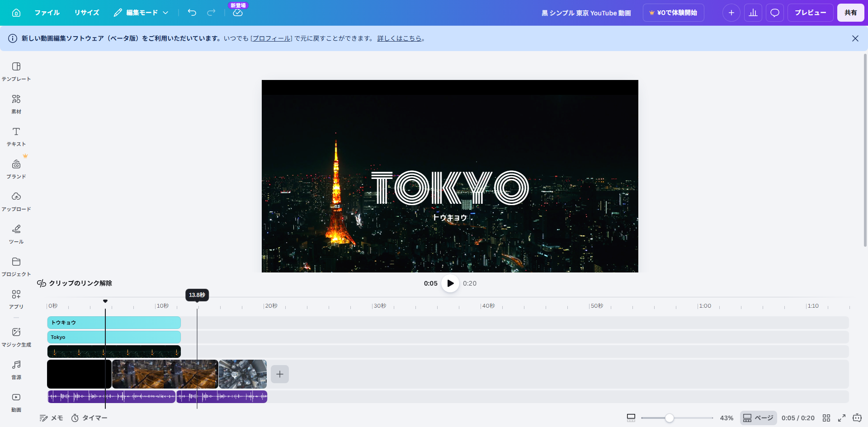868x427 pixels.
Task: Click クリップのリンク解除 button
Action: click(75, 283)
